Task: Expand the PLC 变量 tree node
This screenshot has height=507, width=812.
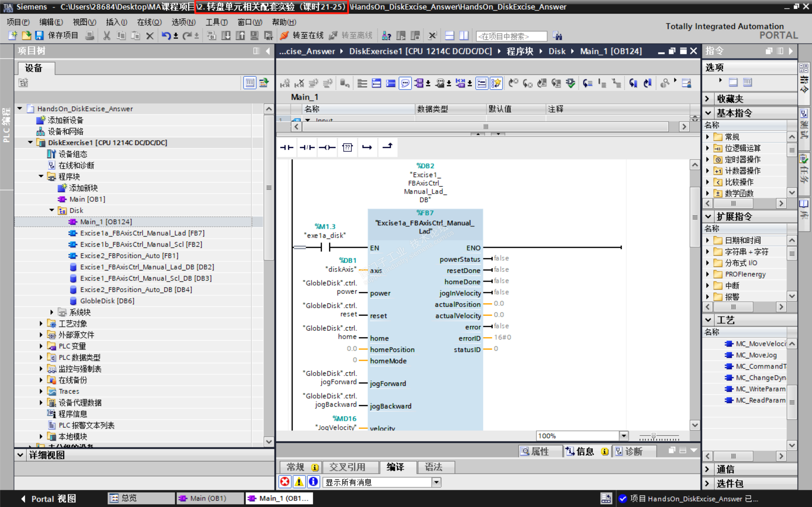Action: 41,346
